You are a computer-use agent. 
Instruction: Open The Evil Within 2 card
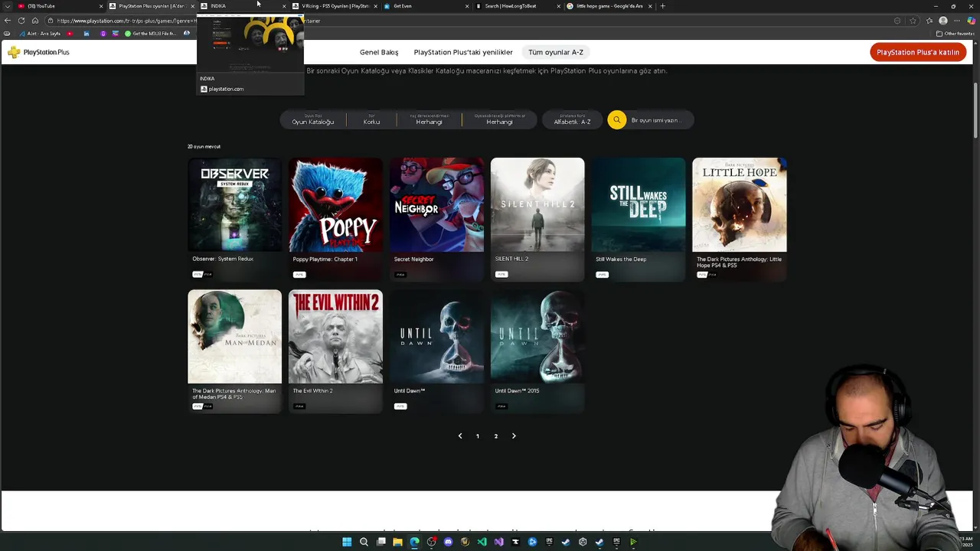pyautogui.click(x=335, y=351)
